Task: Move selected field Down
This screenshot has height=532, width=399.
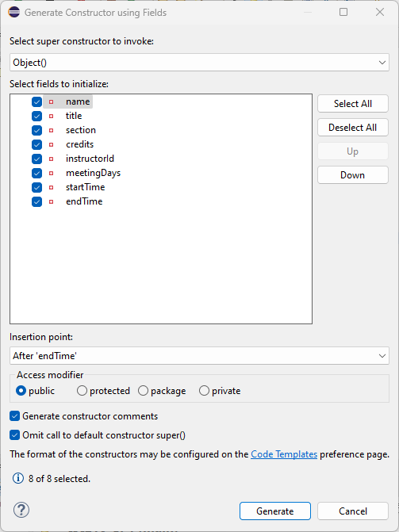Action: tap(353, 175)
